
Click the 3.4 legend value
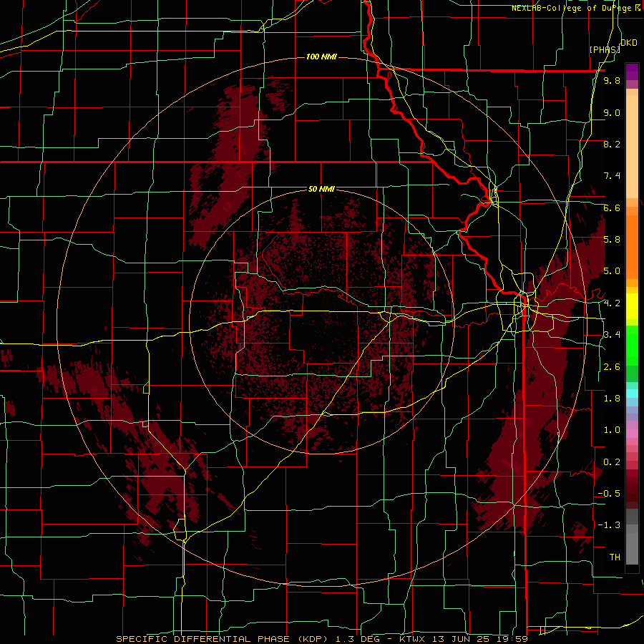612,335
